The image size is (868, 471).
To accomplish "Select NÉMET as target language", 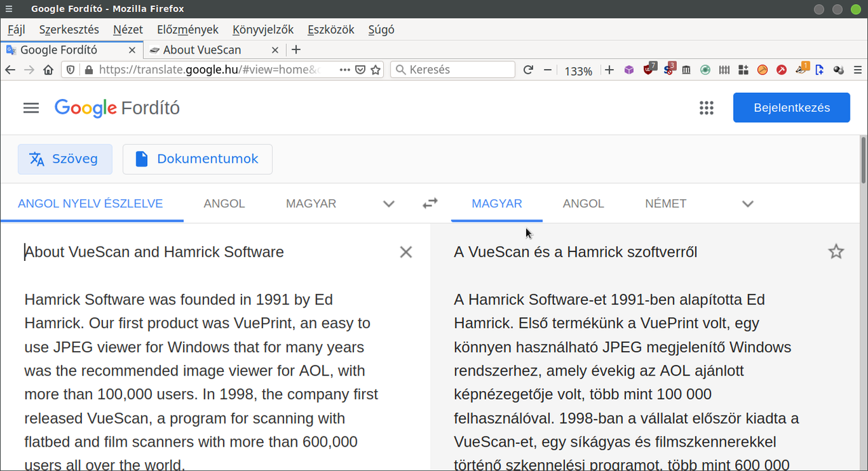I will coord(666,203).
